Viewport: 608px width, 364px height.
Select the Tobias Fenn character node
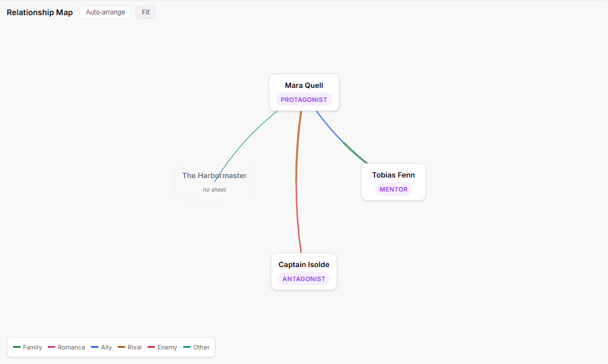[x=393, y=182]
